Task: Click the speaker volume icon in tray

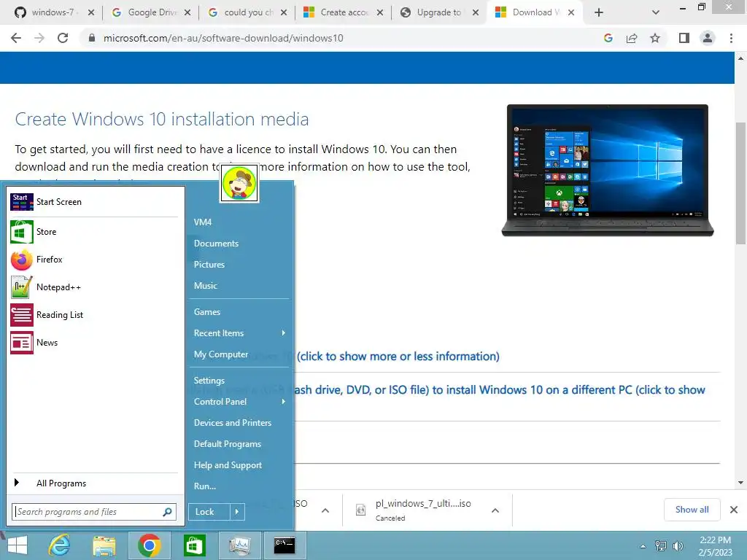Action: coord(678,545)
